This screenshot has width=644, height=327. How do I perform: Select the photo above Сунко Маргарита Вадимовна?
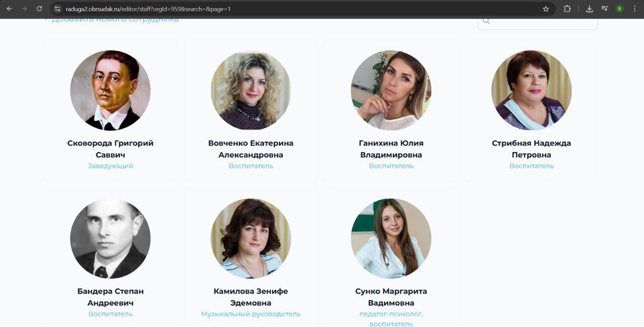click(391, 238)
